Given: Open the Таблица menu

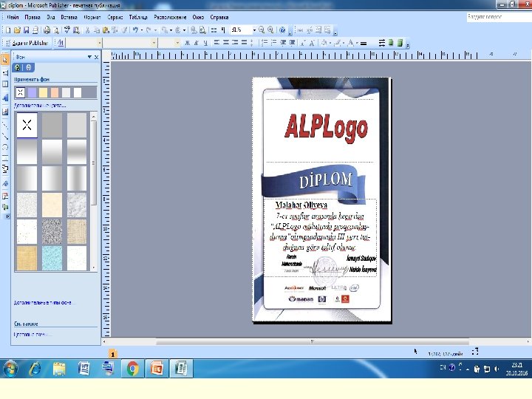Looking at the screenshot, I should coord(138,17).
